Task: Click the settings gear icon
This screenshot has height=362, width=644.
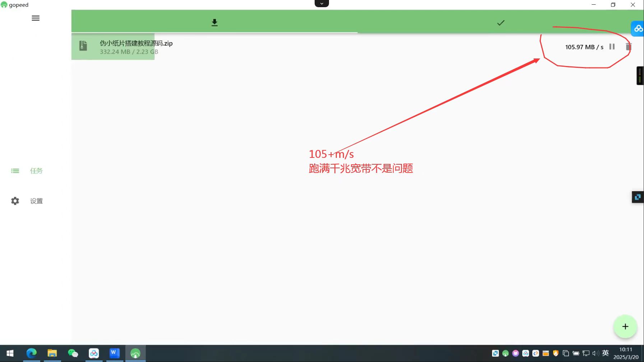Action: tap(15, 201)
